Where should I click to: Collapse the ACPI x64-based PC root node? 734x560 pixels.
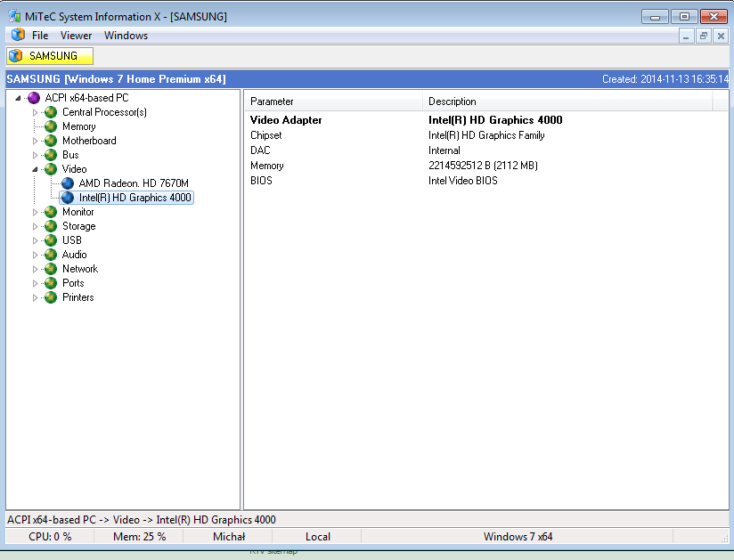point(18,98)
